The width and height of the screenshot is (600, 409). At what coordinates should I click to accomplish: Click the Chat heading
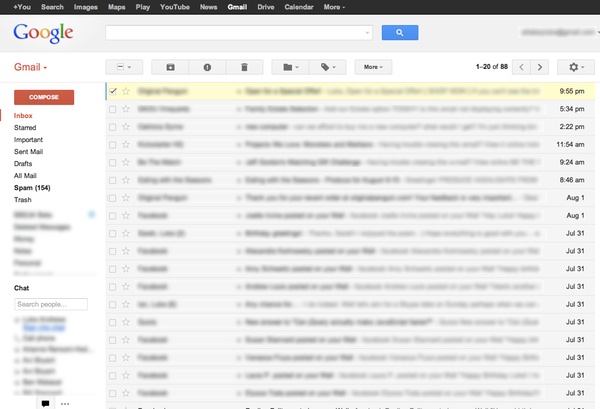pyautogui.click(x=21, y=288)
